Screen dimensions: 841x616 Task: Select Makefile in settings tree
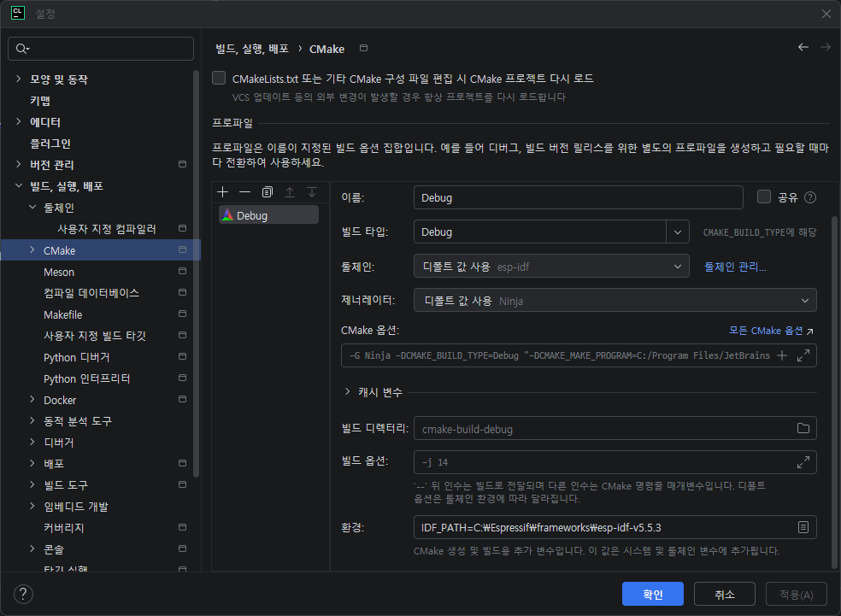pos(62,314)
